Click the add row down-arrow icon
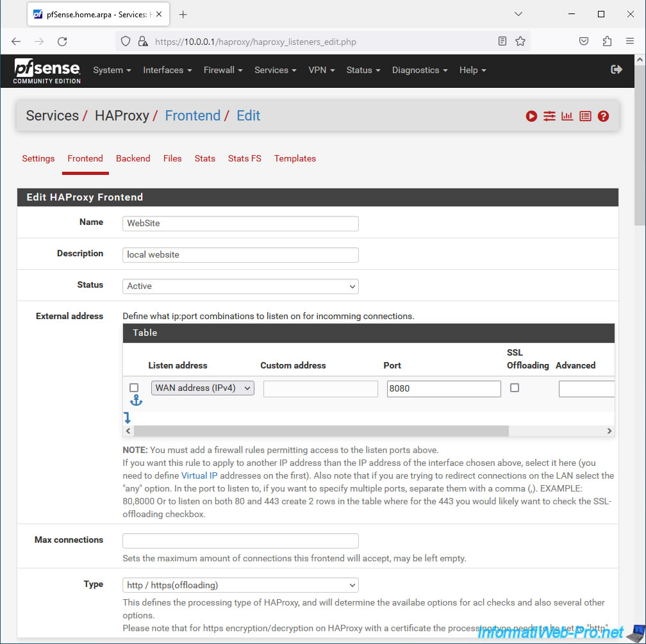Image resolution: width=646 pixels, height=644 pixels. point(128,418)
